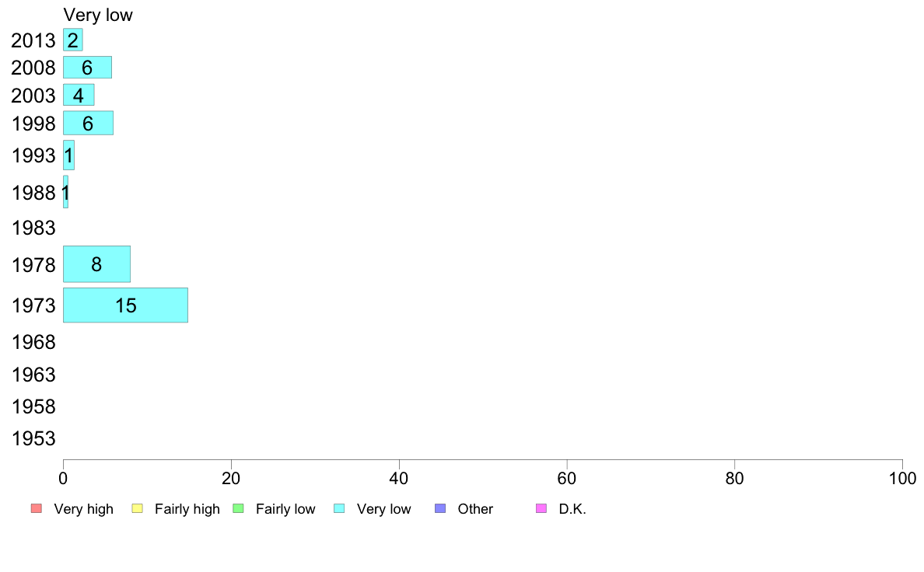This screenshot has width=924, height=572.
Task: Click the blue Other legend swatch
Action: [440, 508]
